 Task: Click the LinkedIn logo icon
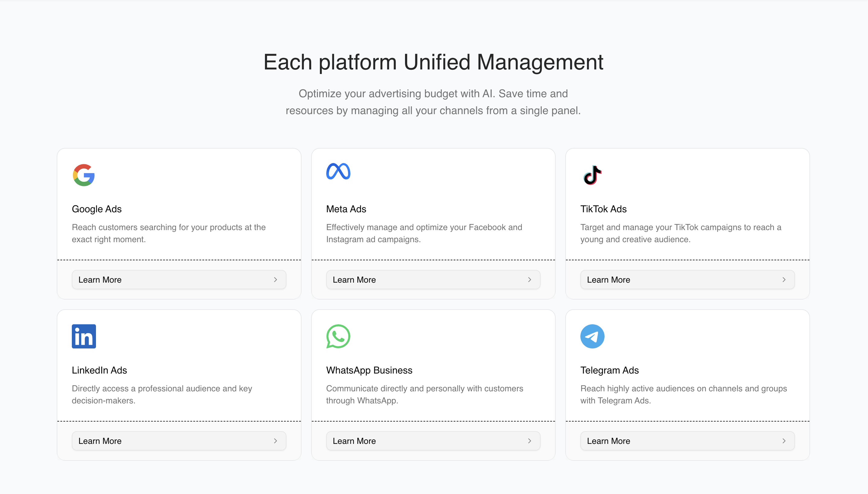click(84, 336)
